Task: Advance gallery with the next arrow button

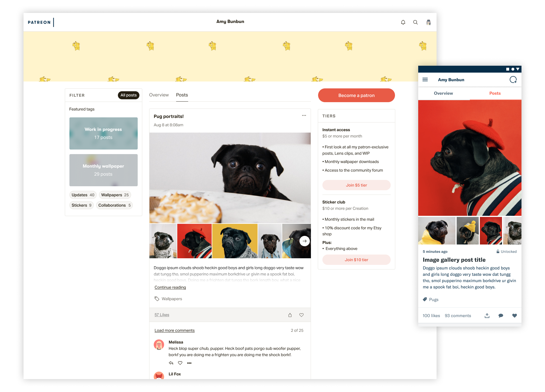Action: click(x=305, y=241)
